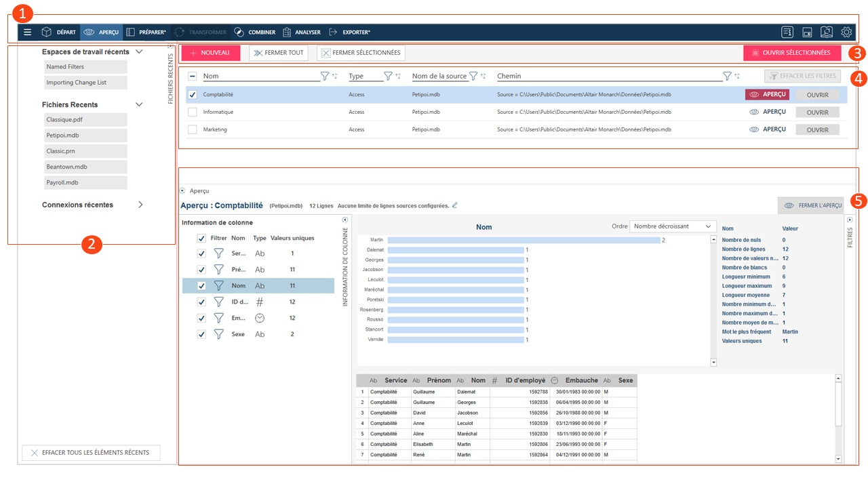Click the pencil icon to edit row limit
868x488 pixels.
pos(455,205)
